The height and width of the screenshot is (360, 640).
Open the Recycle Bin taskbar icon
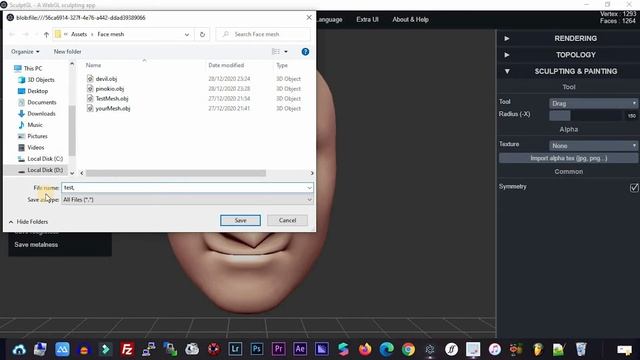[581, 349]
